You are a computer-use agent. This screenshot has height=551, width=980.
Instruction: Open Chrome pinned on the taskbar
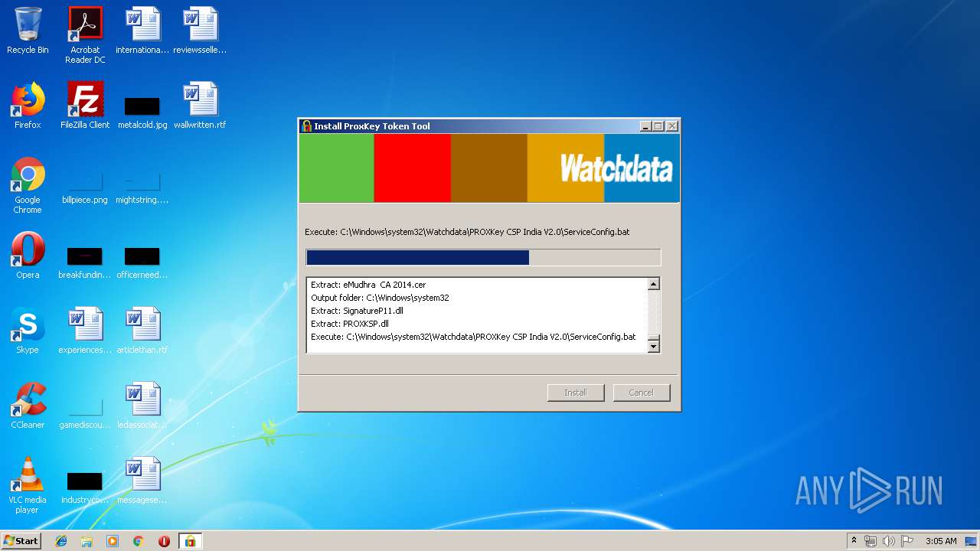[x=139, y=541]
